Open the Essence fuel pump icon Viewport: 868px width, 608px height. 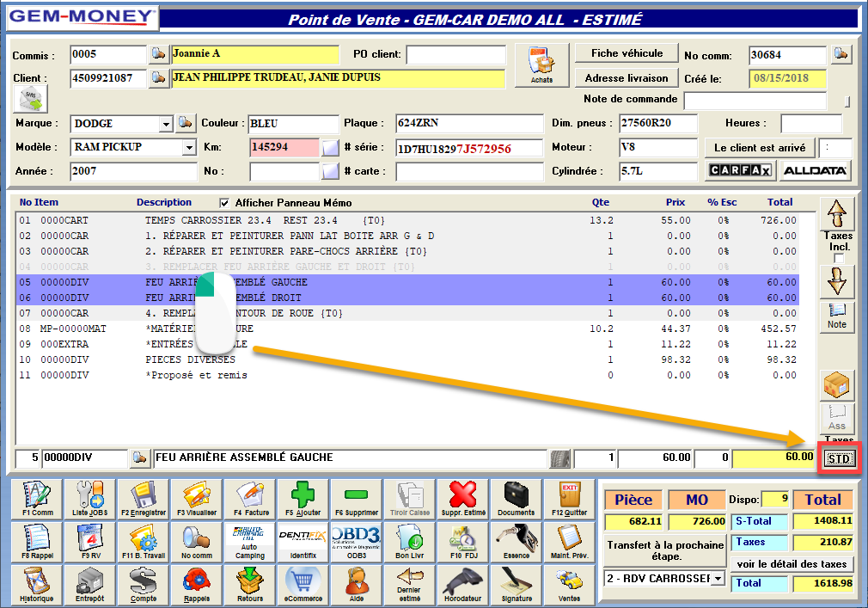pos(516,542)
